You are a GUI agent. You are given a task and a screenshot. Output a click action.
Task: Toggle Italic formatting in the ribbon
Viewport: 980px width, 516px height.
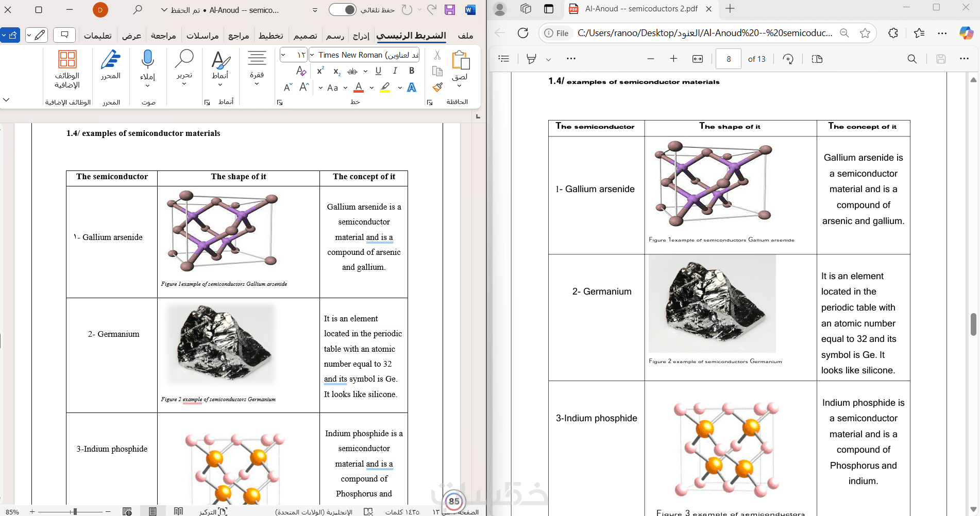tap(395, 71)
